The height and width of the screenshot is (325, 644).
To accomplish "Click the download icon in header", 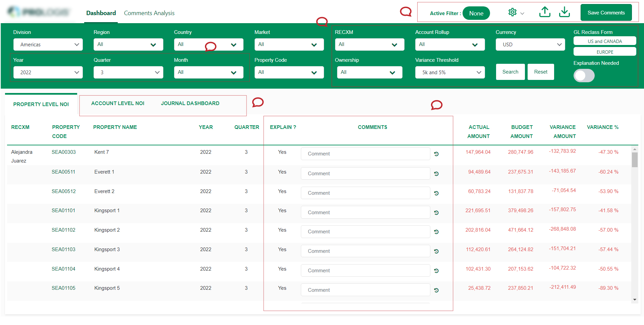I will (x=565, y=12).
